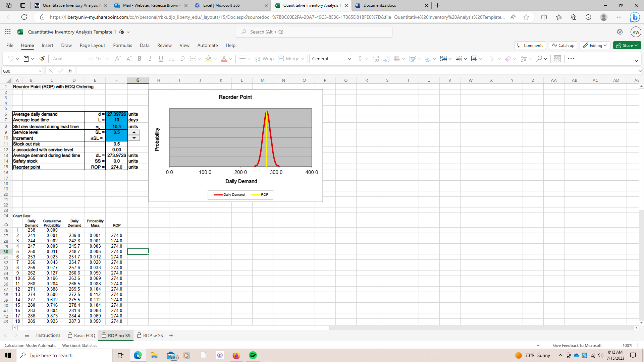
Task: Open the Arial font name dropdown
Action: [x=90, y=59]
